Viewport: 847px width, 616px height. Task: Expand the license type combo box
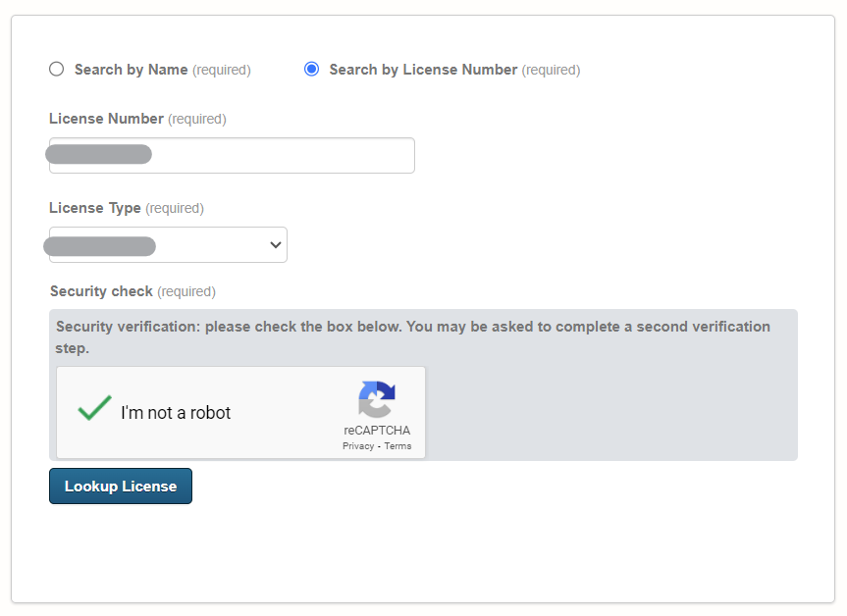(167, 244)
